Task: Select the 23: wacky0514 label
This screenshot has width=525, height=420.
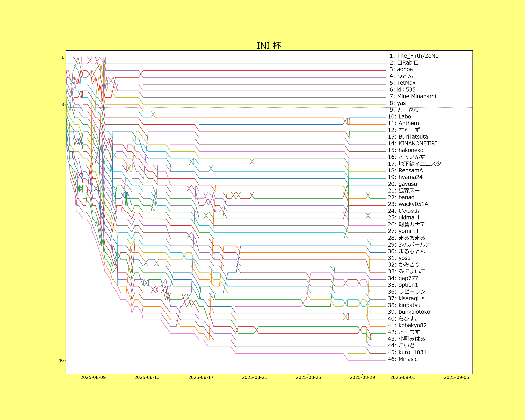Action: 408,204
